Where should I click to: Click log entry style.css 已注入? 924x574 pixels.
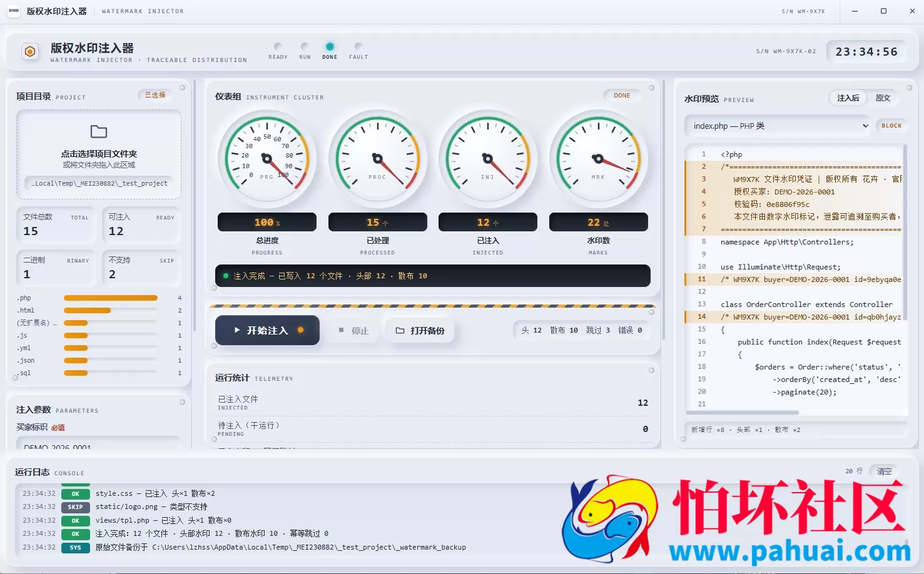click(155, 493)
